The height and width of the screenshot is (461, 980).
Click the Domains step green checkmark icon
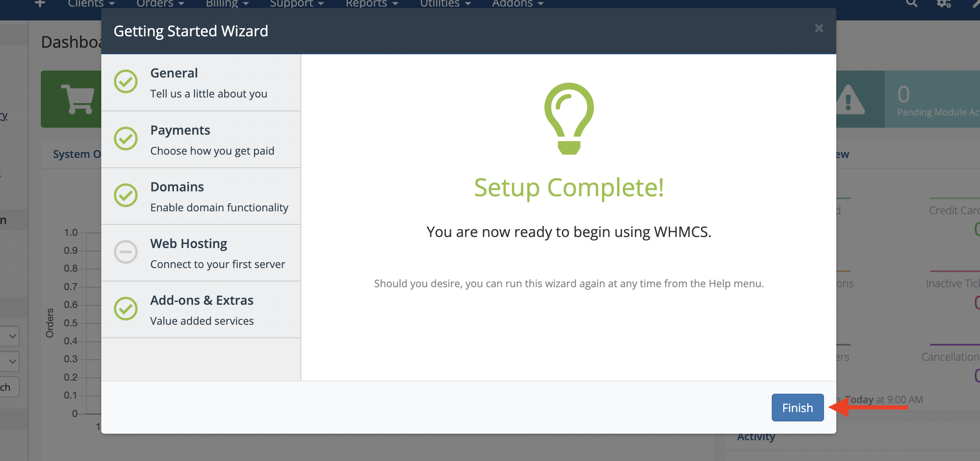tap(126, 195)
